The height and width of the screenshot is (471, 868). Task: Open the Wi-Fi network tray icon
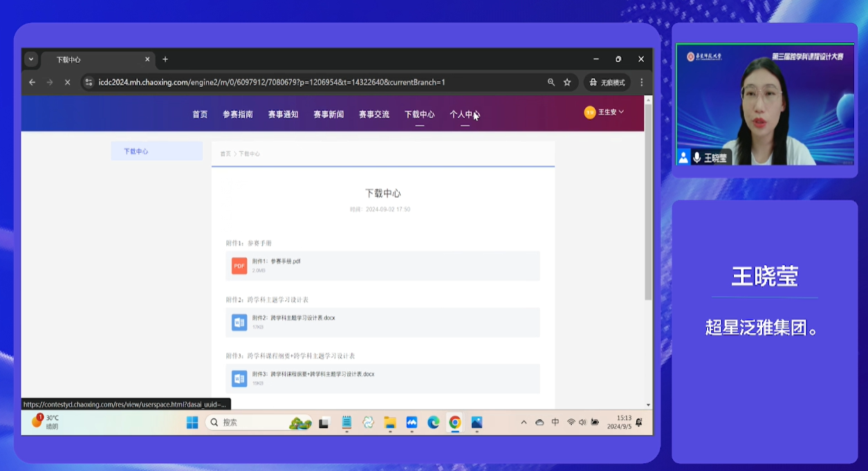click(571, 423)
